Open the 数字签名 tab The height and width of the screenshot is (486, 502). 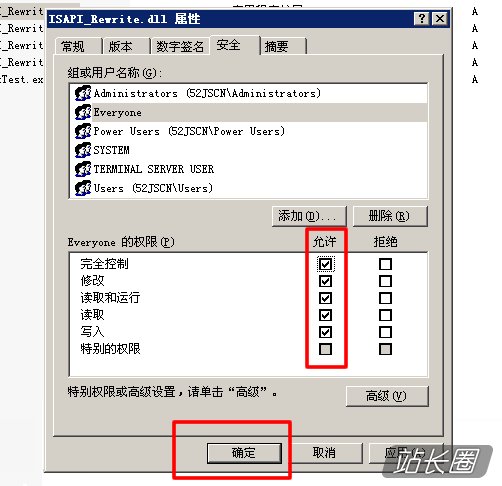tap(180, 46)
